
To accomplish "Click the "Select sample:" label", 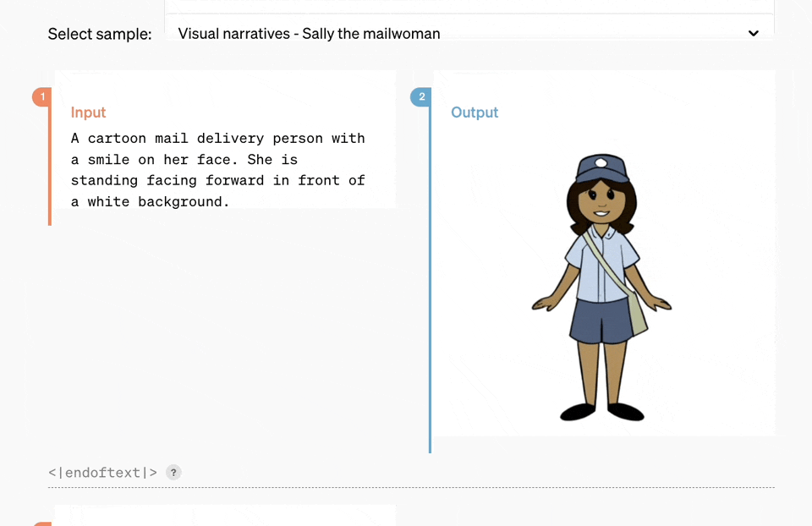I will click(x=100, y=34).
